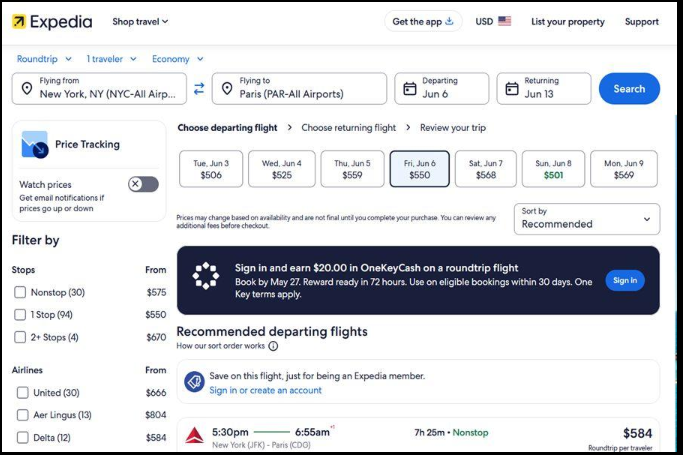
Task: Swap origin and destination arrows icon
Action: pyautogui.click(x=199, y=89)
